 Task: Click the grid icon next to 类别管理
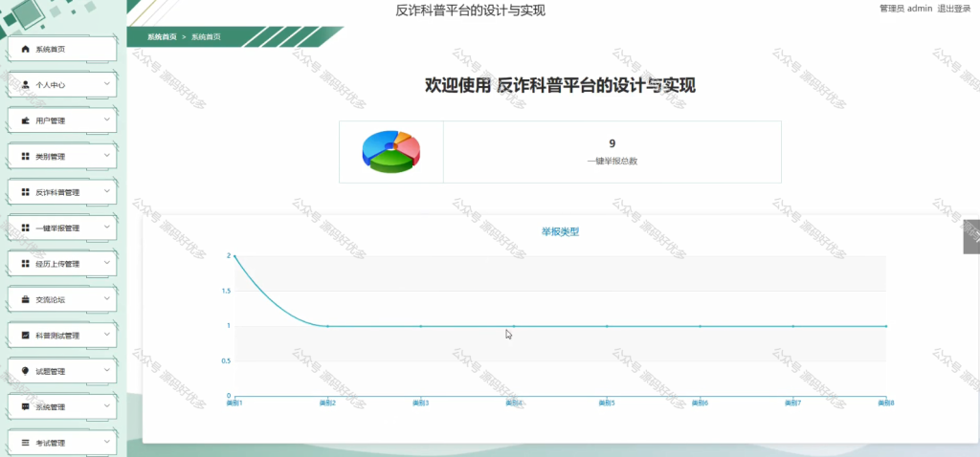26,156
